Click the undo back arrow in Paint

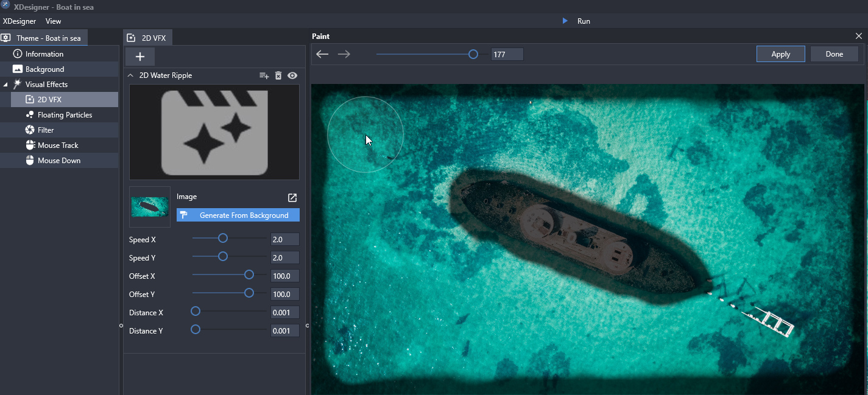[322, 54]
